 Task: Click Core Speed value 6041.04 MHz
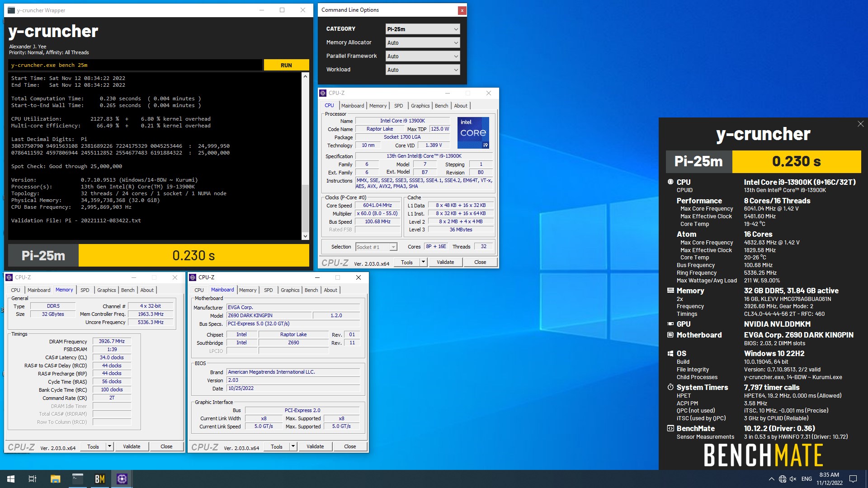[377, 205]
